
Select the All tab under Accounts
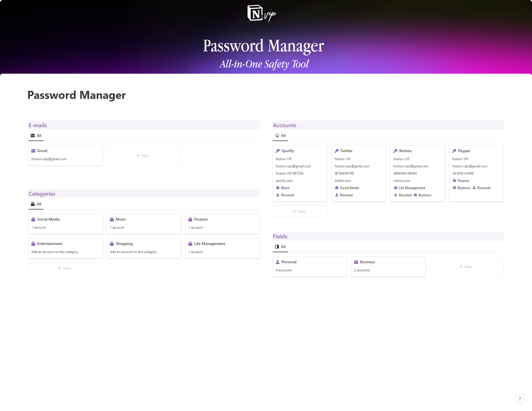(280, 135)
